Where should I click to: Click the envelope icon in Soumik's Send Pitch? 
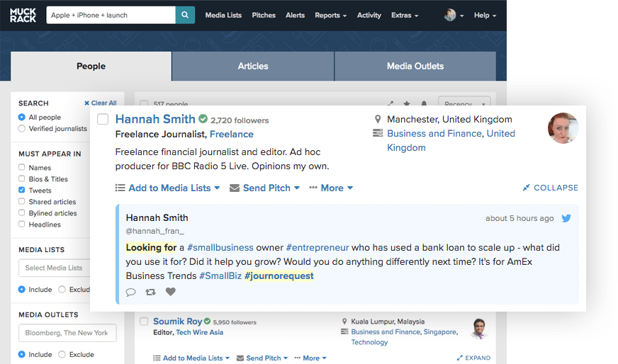click(240, 358)
